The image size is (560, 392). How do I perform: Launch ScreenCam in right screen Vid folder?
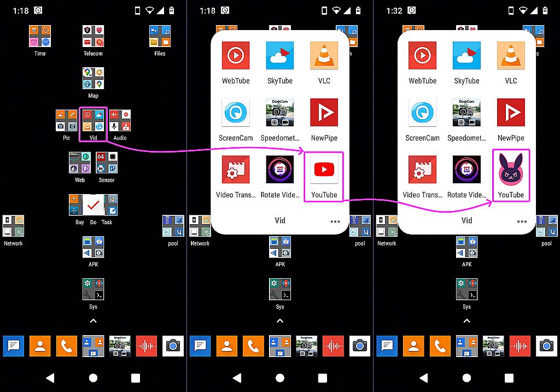click(423, 113)
